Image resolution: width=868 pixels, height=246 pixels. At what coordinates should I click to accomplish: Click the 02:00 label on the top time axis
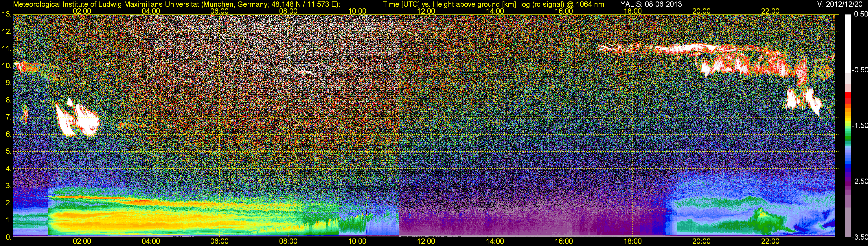(82, 11)
